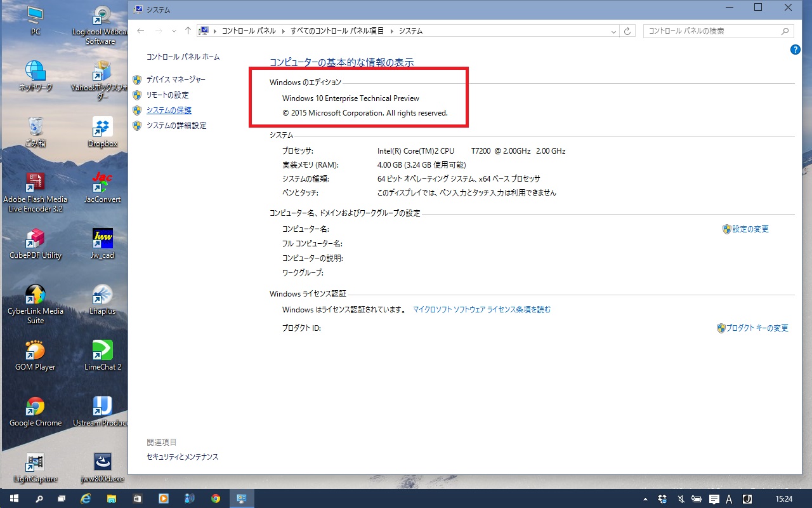This screenshot has height=508, width=812.
Task: Click 設定の変更 link
Action: point(750,229)
